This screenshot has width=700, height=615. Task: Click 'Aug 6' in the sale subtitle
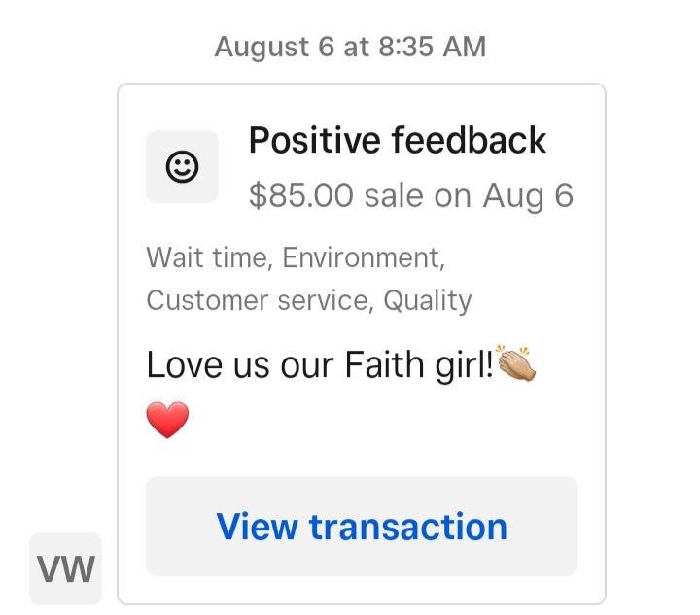528,196
